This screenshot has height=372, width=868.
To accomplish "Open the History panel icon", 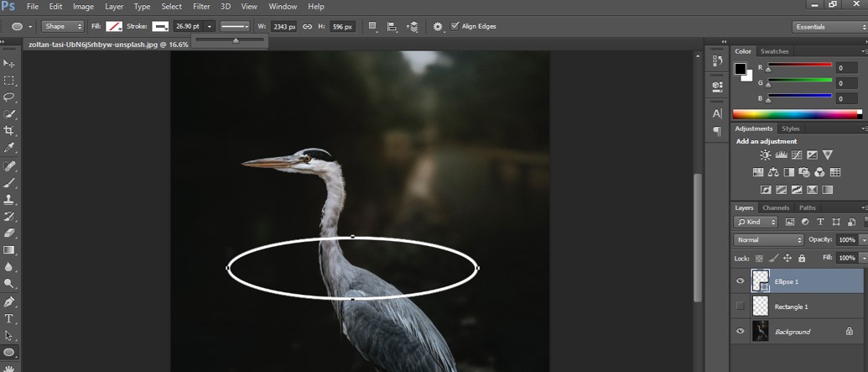I will click(x=717, y=61).
